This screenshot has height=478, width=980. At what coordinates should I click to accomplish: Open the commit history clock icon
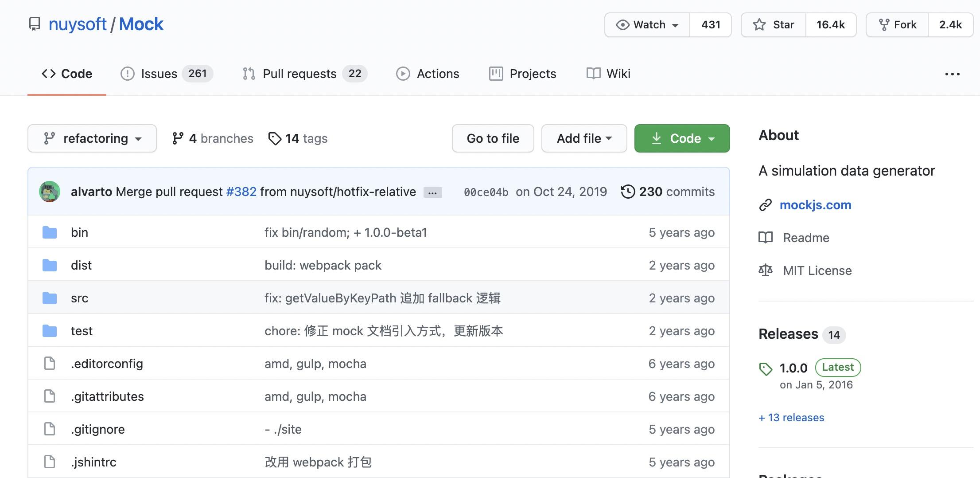click(x=629, y=192)
